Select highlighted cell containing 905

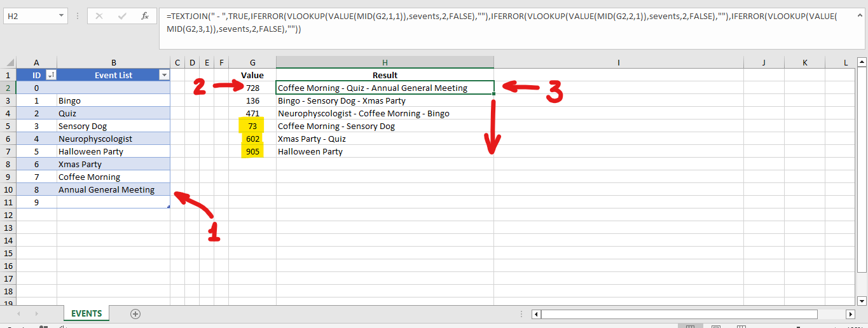pyautogui.click(x=252, y=151)
